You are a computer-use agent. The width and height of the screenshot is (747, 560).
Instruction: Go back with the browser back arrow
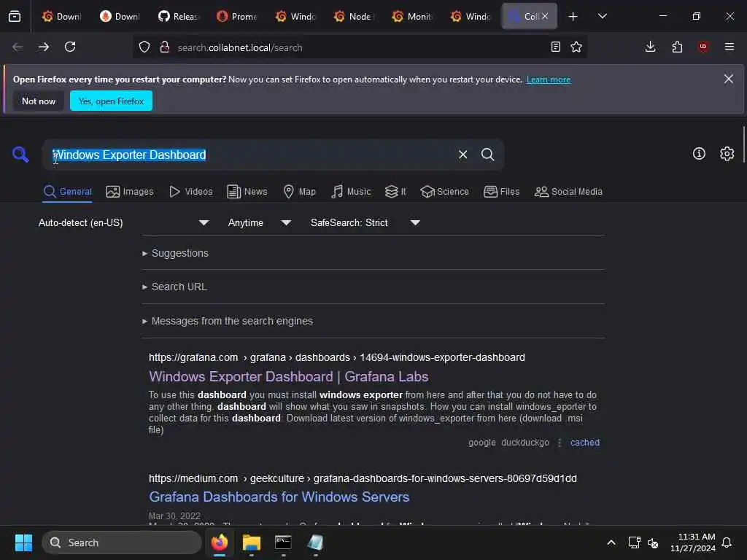click(18, 47)
